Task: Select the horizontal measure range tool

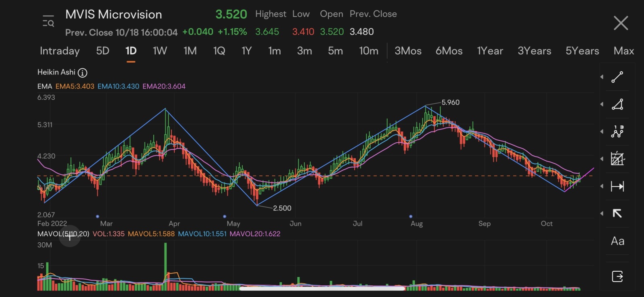Action: tap(617, 186)
